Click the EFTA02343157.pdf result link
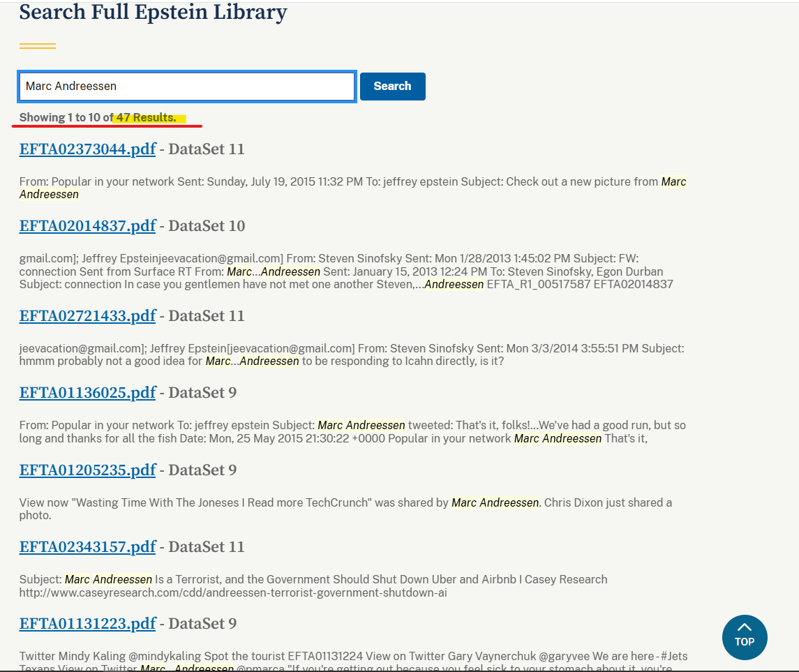This screenshot has width=799, height=672. 87,547
